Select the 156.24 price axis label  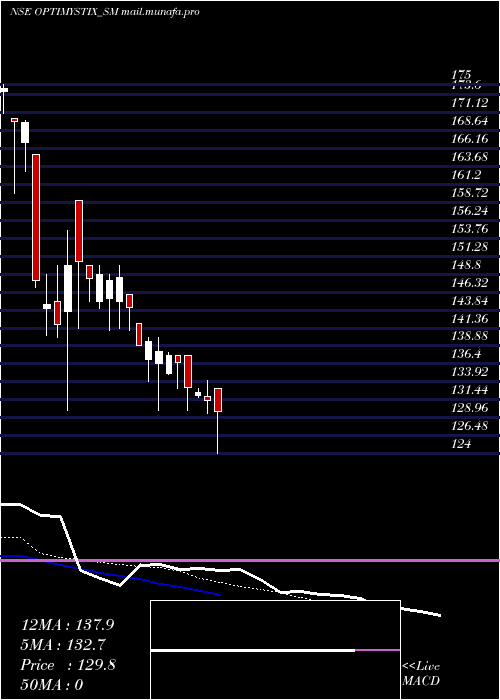(x=469, y=211)
